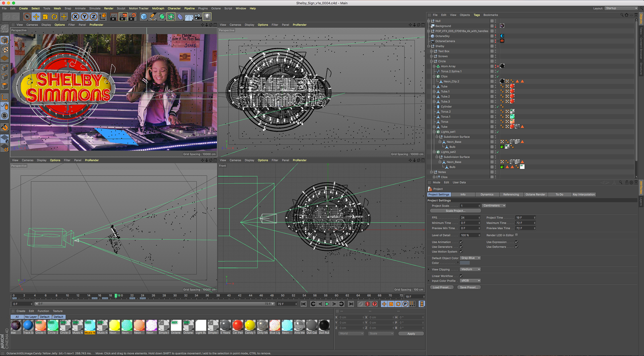
Task: Activate the Scale tool in top toolbar
Action: click(x=45, y=16)
